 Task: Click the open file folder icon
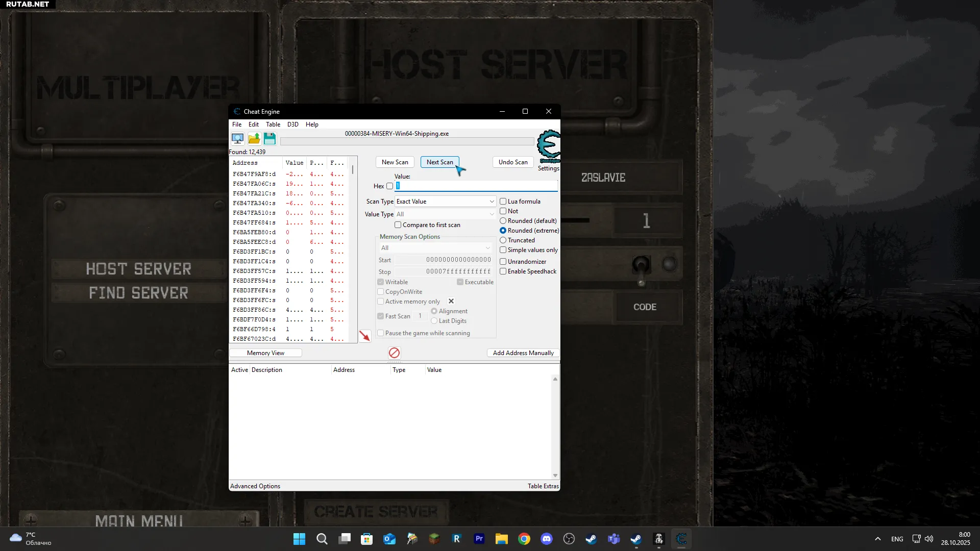[254, 139]
